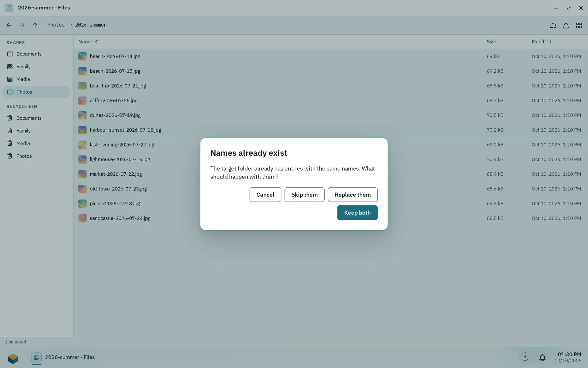Open Documents recycle bin
Viewport: 588px width, 368px height.
[36, 118]
